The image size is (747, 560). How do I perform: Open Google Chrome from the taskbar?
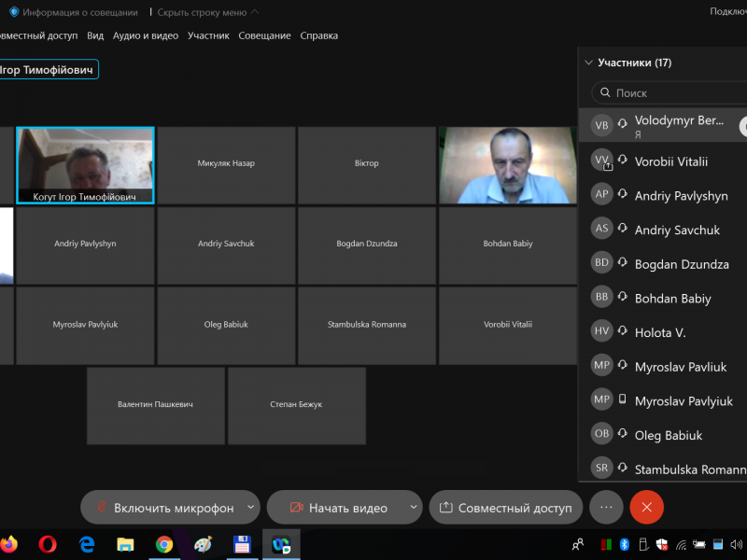[x=164, y=543]
